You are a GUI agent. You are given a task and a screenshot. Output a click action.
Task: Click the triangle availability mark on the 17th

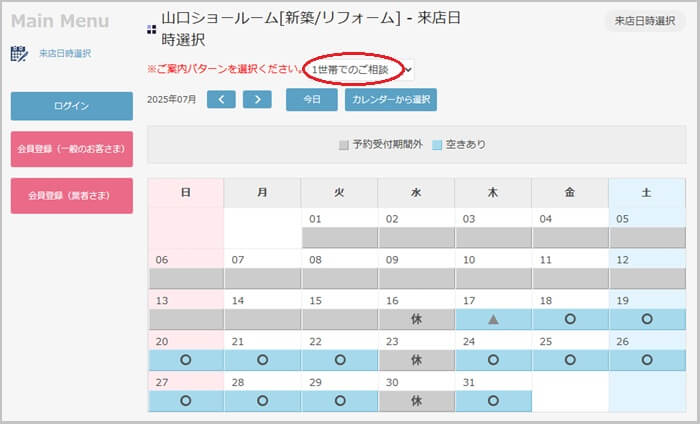pos(493,319)
